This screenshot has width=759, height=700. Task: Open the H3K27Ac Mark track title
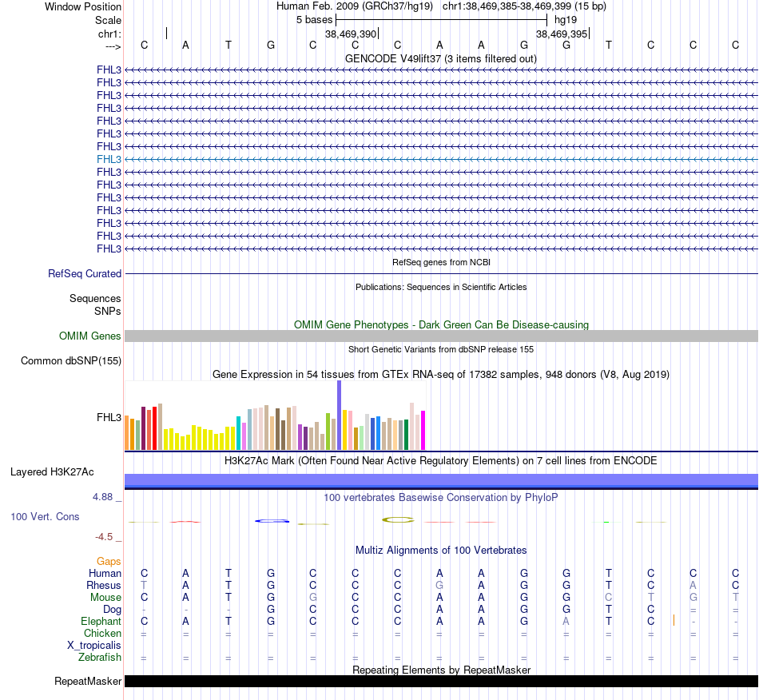tap(441, 460)
